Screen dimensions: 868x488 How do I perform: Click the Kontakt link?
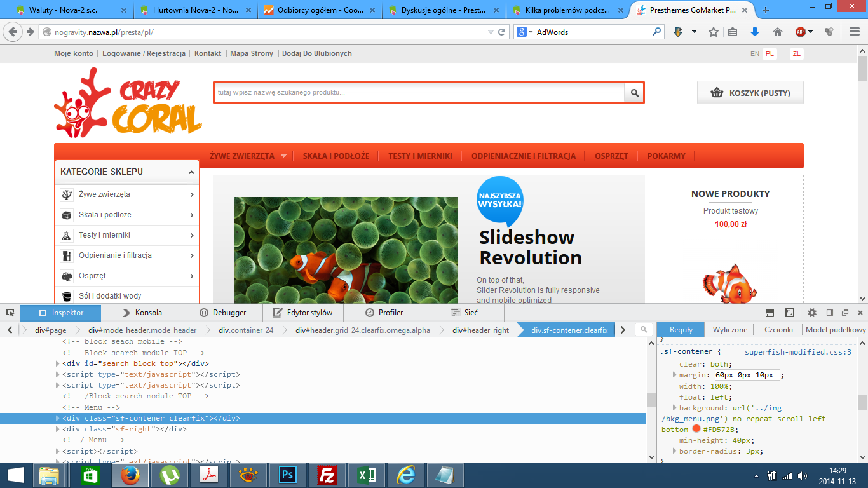click(x=208, y=53)
